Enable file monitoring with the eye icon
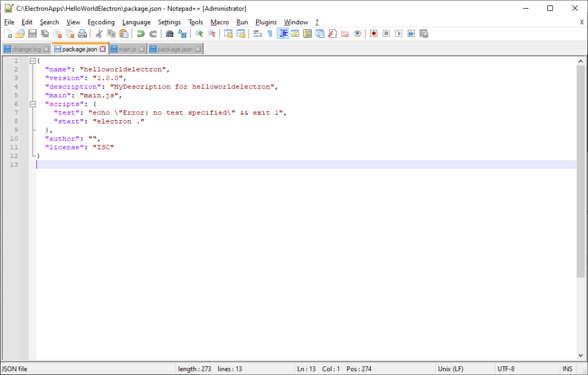Screen dimensions: 588x375 (357, 33)
